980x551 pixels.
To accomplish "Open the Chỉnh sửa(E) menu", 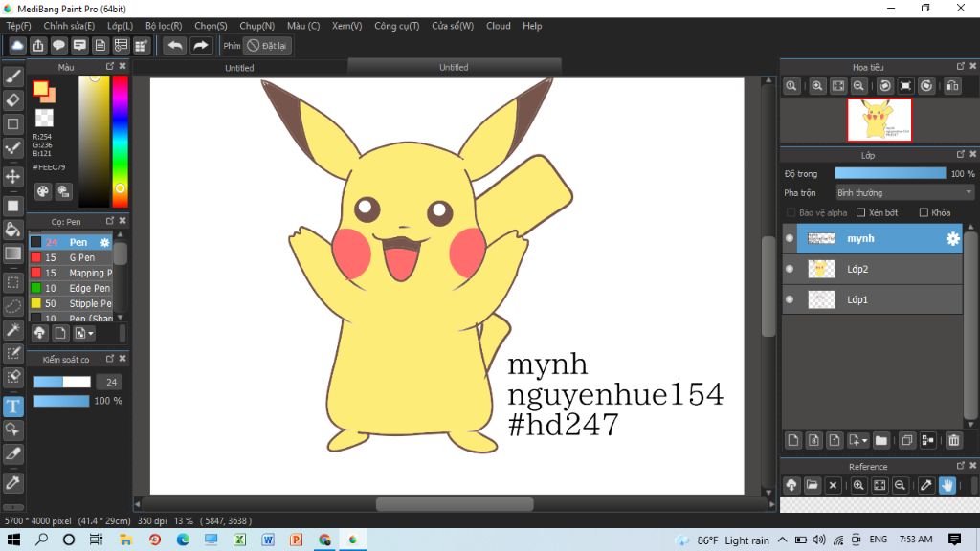I will pos(69,26).
